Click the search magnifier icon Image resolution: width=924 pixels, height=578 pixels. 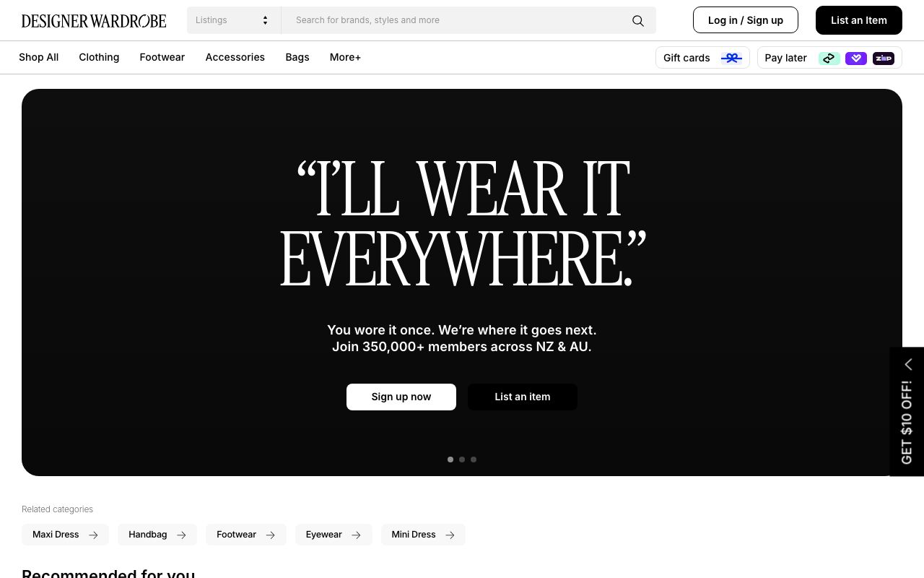pyautogui.click(x=638, y=20)
